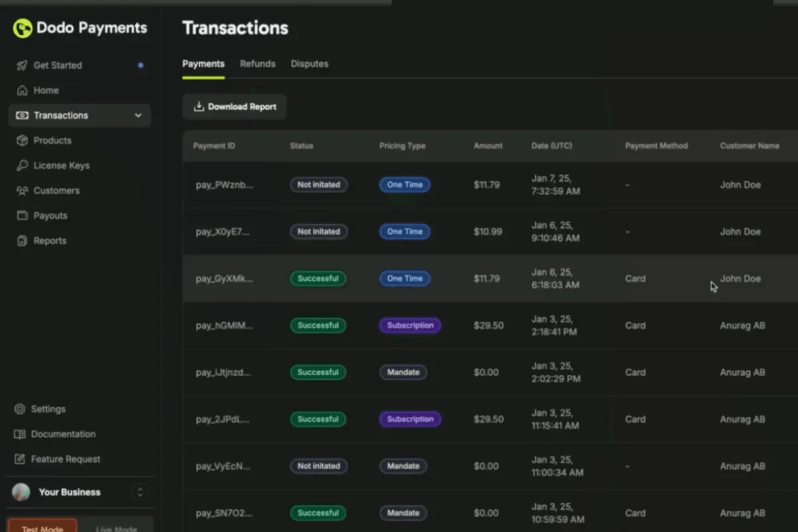Click the Payment Method column header
The image size is (798, 532).
coord(656,146)
